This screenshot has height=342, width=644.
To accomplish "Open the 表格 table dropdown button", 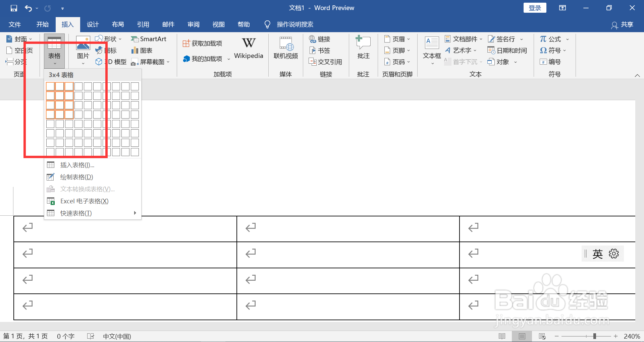I will point(54,51).
